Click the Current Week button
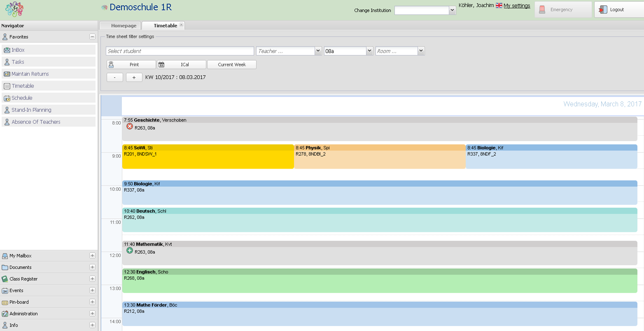This screenshot has height=331, width=644. pos(232,65)
